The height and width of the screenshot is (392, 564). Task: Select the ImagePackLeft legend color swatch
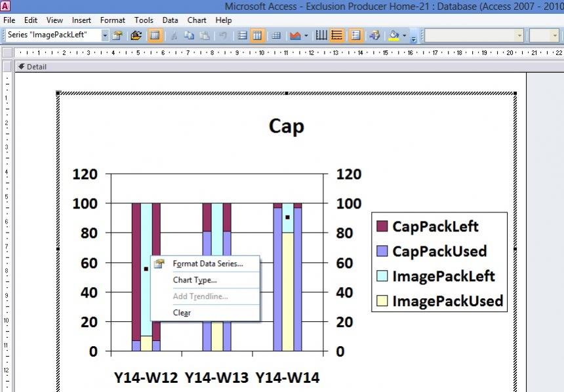[382, 276]
